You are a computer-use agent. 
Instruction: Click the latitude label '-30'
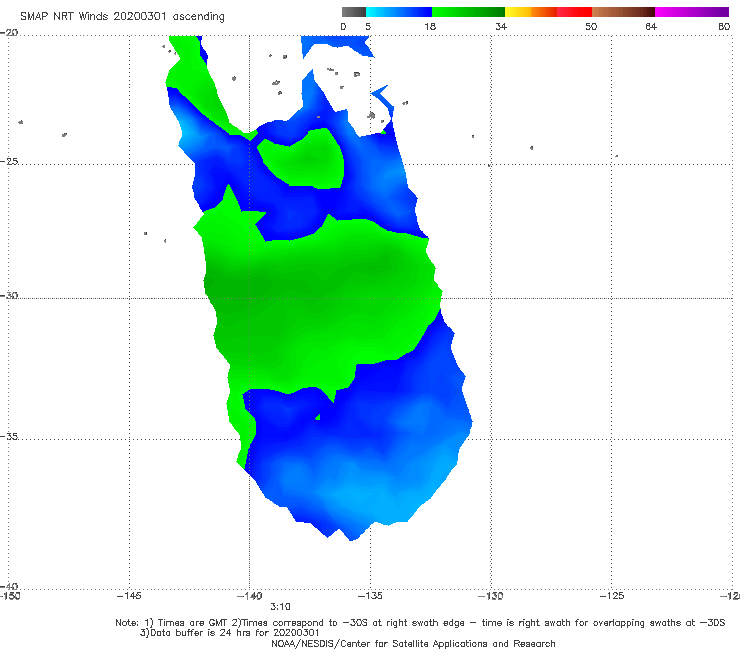(x=9, y=295)
